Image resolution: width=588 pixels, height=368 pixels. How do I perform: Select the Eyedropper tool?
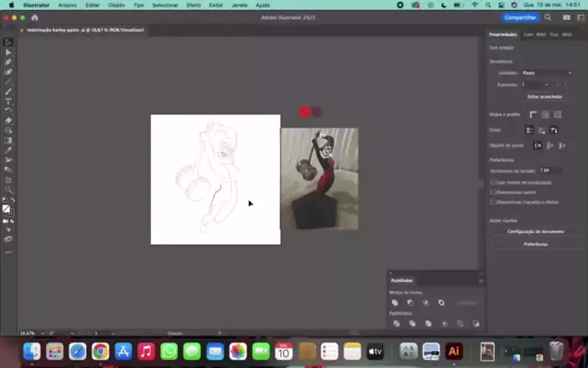tap(8, 150)
